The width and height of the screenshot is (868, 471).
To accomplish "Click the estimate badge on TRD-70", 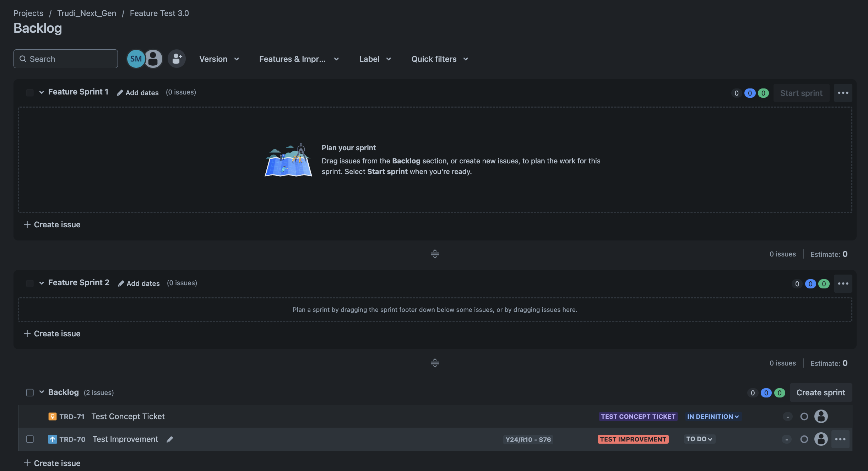I will [787, 439].
